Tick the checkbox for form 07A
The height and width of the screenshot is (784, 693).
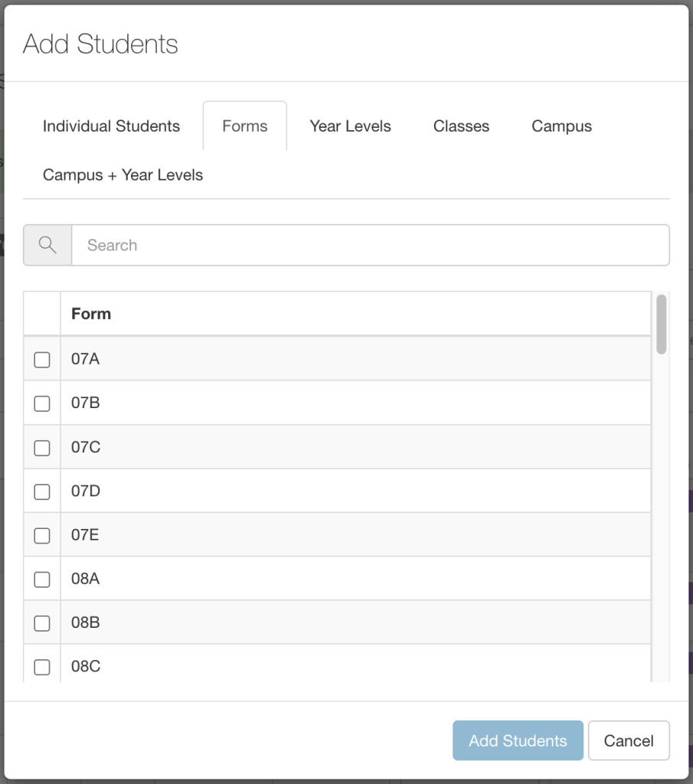click(x=42, y=360)
